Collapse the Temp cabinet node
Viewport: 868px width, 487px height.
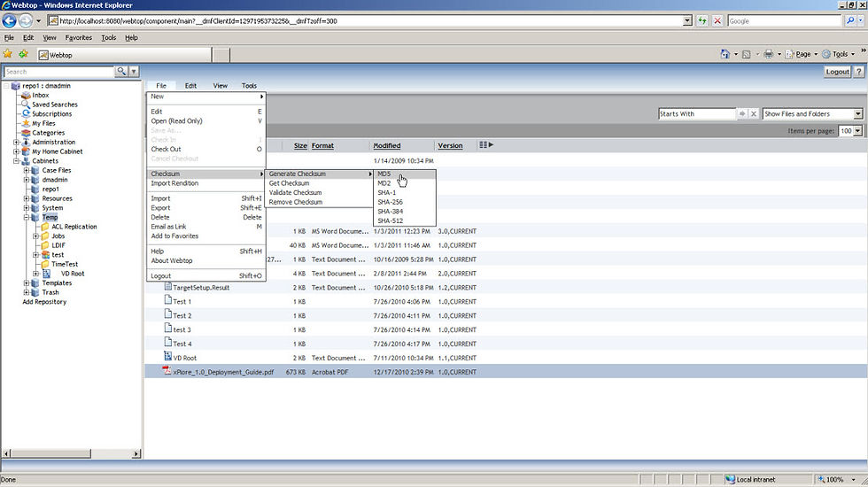pyautogui.click(x=26, y=218)
